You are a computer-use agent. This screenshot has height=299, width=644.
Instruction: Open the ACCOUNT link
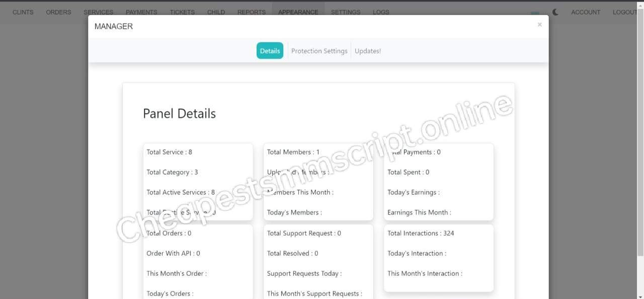coord(586,12)
